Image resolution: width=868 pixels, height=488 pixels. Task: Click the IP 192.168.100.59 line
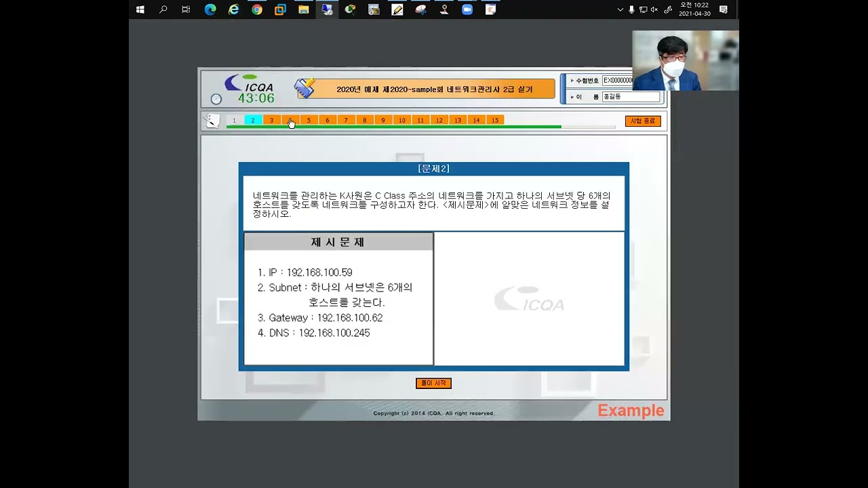304,272
